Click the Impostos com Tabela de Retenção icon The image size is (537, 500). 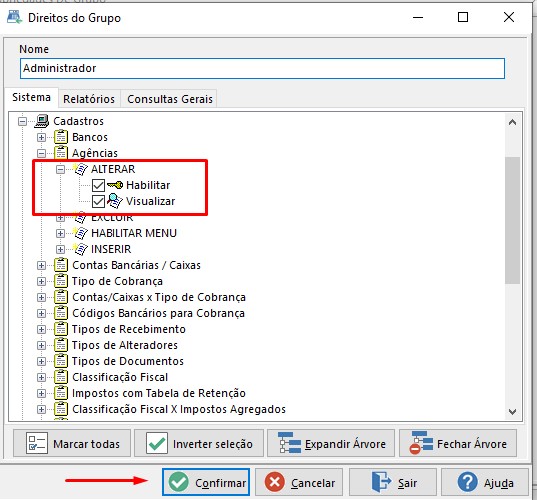[x=61, y=393]
